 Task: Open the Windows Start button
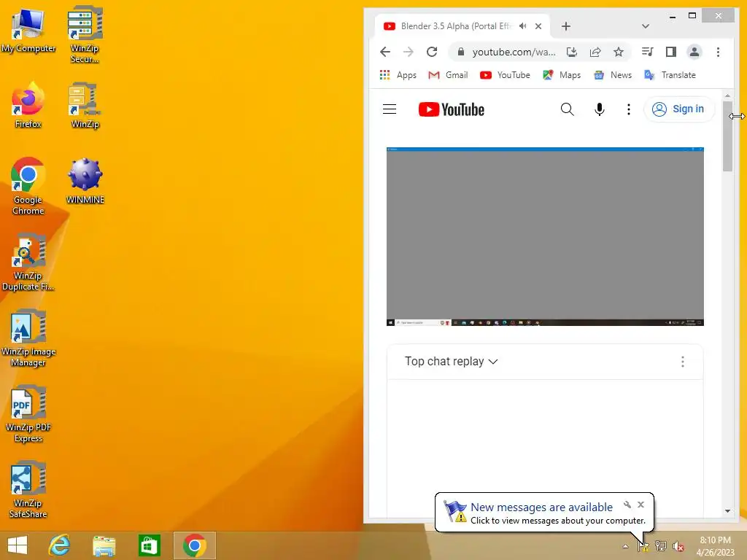[18, 545]
